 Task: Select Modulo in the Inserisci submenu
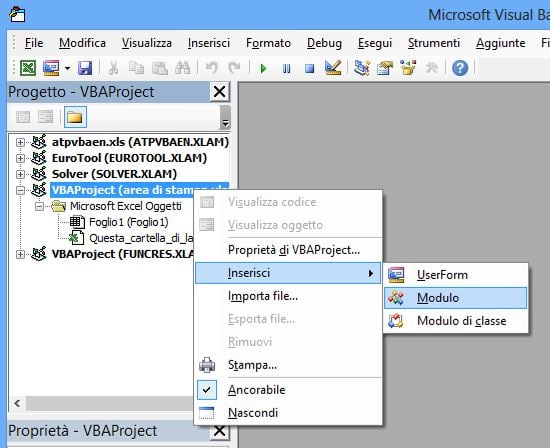[x=456, y=298]
